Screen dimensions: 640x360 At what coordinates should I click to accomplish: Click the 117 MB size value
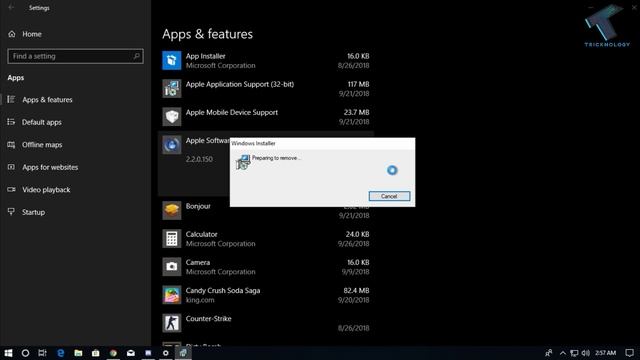[x=358, y=84]
